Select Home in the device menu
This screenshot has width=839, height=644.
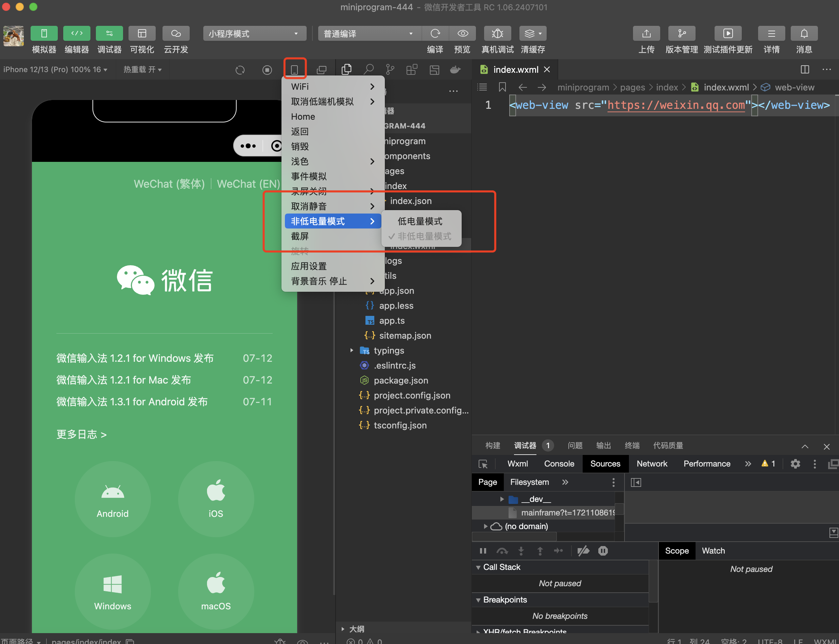(x=333, y=117)
